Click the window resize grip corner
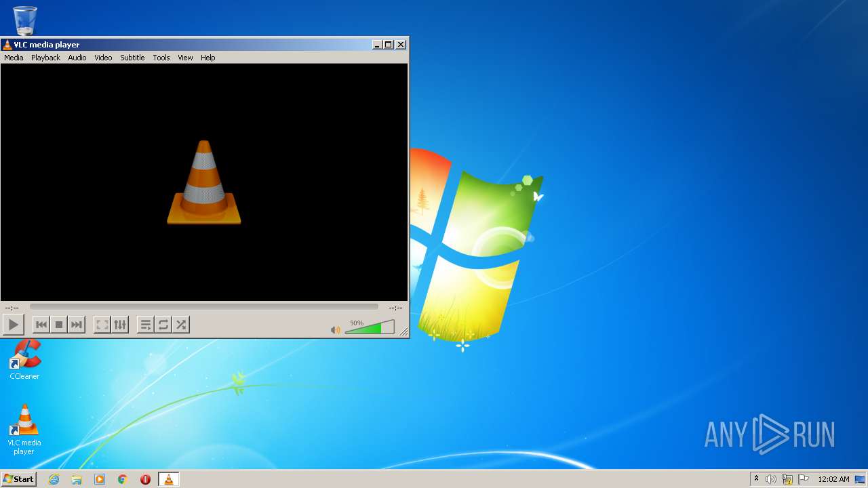The width and height of the screenshot is (868, 488). 403,332
